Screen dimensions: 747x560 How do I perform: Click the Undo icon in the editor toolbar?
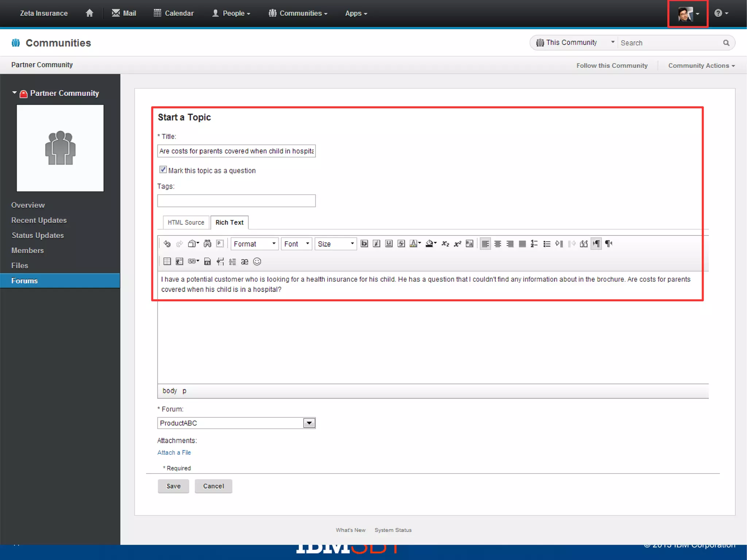[x=167, y=244]
